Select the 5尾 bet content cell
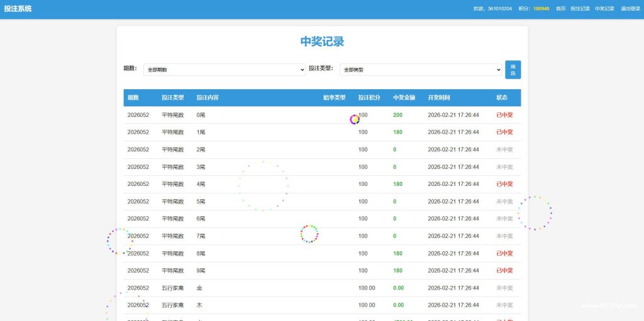 coord(201,202)
